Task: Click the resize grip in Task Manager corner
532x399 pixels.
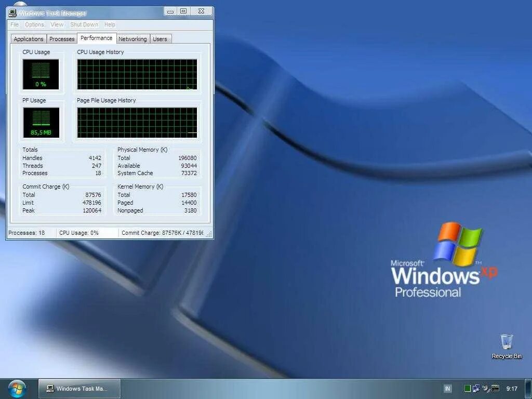Action: 209,234
